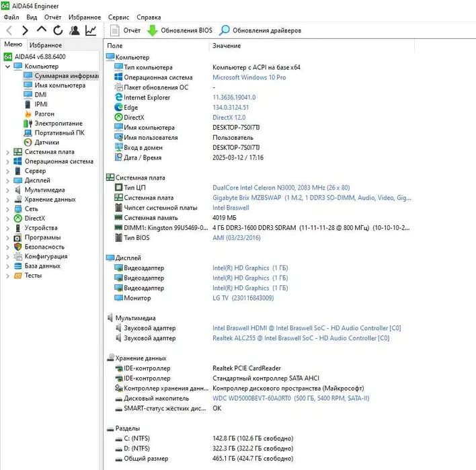The image size is (476, 470).
Task: Open the Сервис menu
Action: (x=119, y=17)
